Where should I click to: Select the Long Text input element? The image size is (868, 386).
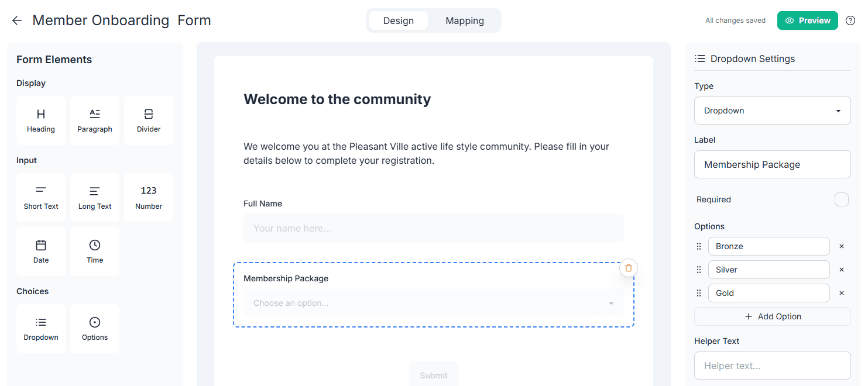(95, 197)
